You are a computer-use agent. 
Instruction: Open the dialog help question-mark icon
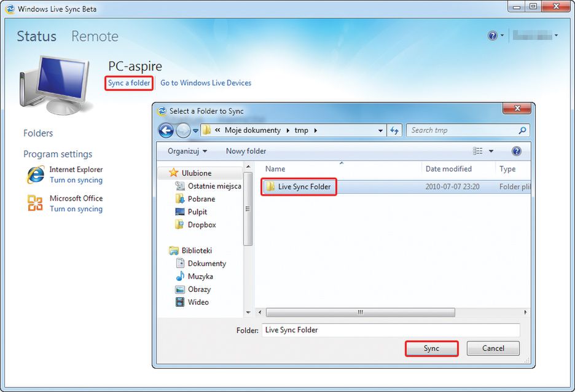point(516,151)
